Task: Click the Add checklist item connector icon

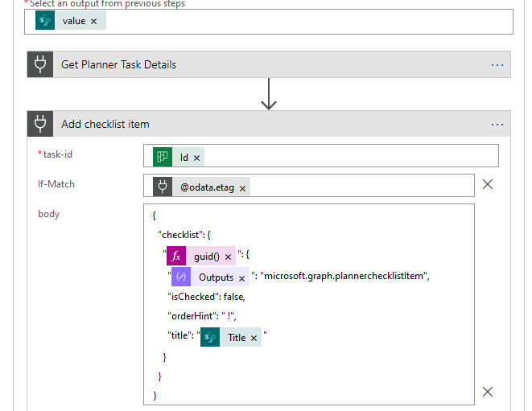Action: tap(40, 125)
